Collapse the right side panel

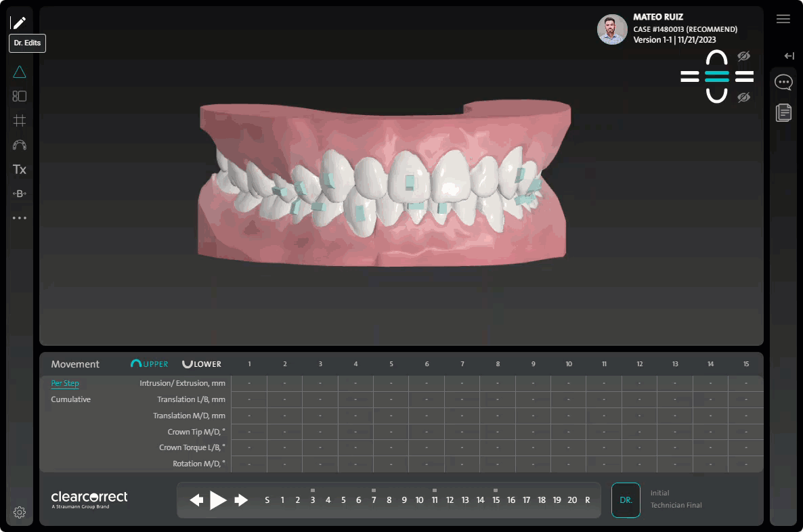tap(789, 56)
